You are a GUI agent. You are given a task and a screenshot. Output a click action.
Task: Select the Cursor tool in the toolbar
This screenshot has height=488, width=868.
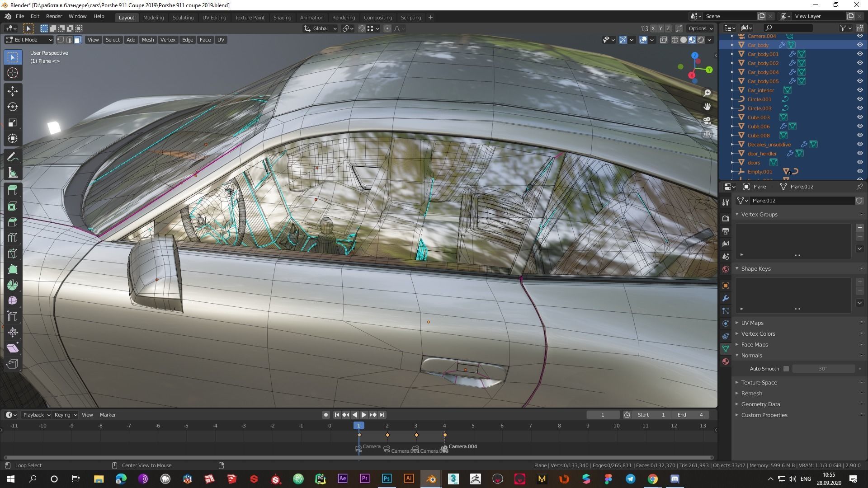13,73
